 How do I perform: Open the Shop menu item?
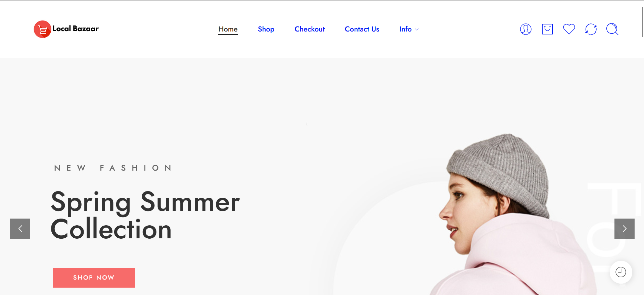pyautogui.click(x=266, y=29)
